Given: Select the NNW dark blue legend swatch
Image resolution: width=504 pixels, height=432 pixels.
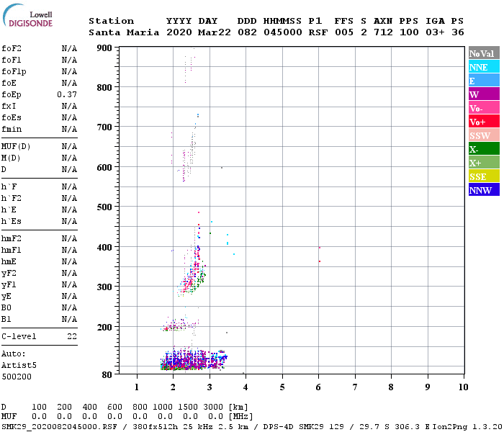Looking at the screenshot, I should (484, 189).
